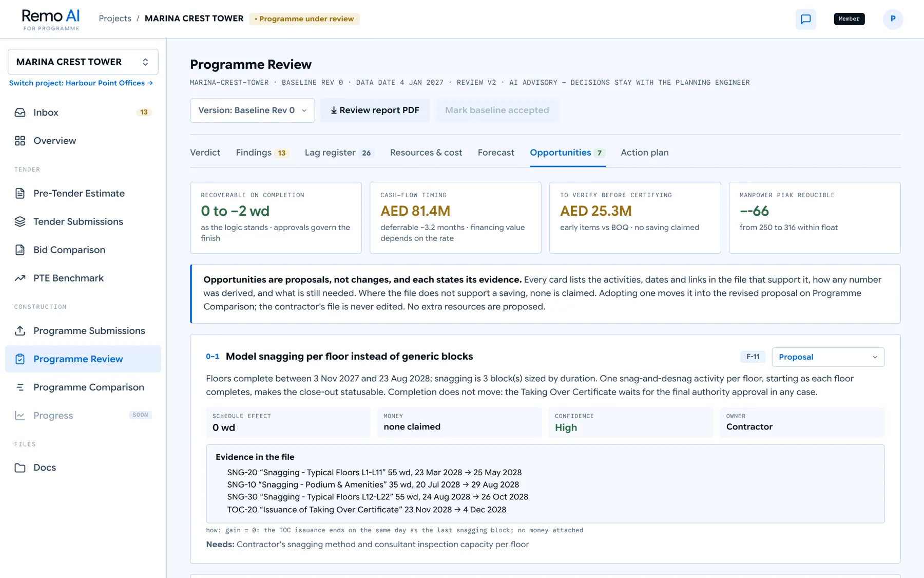The height and width of the screenshot is (578, 924).
Task: Open Tender Submissions in the sidebar
Action: [83, 222]
